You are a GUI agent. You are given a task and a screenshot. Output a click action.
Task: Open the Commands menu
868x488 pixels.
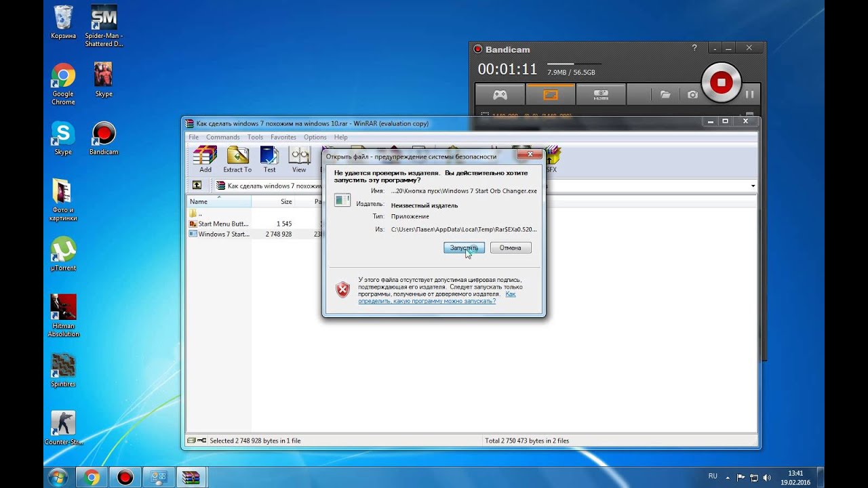click(x=223, y=137)
